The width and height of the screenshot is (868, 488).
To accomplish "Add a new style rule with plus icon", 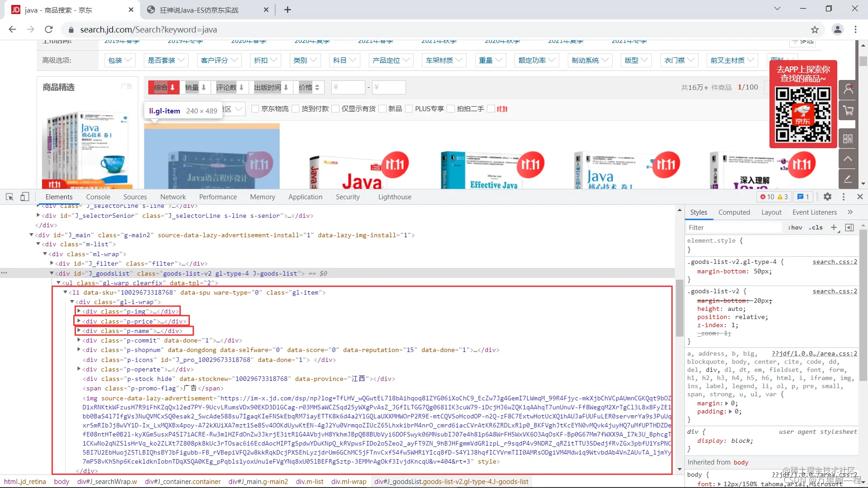I will [x=834, y=227].
